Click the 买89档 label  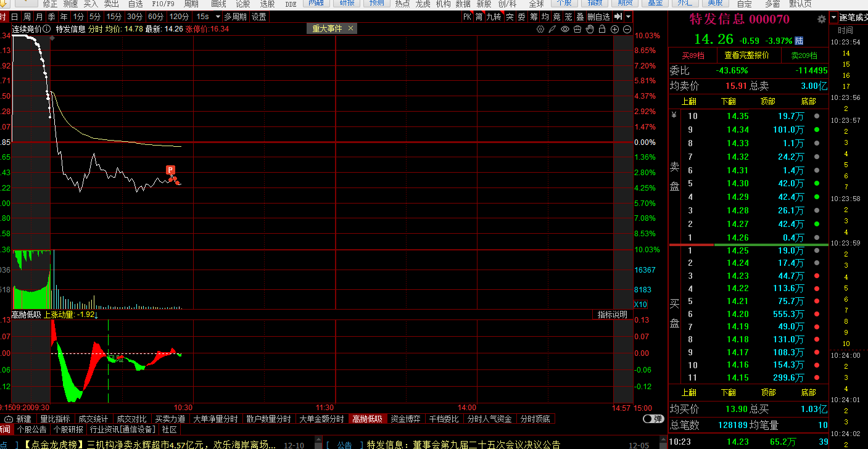[x=692, y=56]
